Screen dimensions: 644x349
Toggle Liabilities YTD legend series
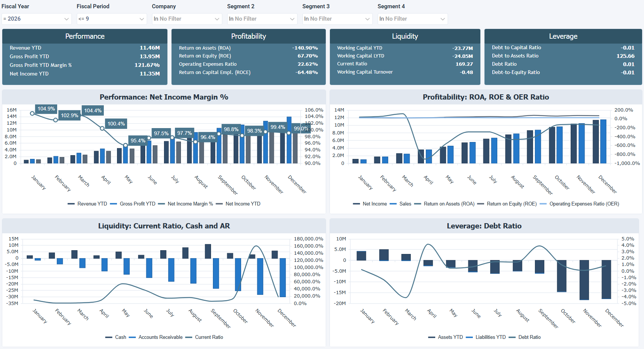coord(486,337)
